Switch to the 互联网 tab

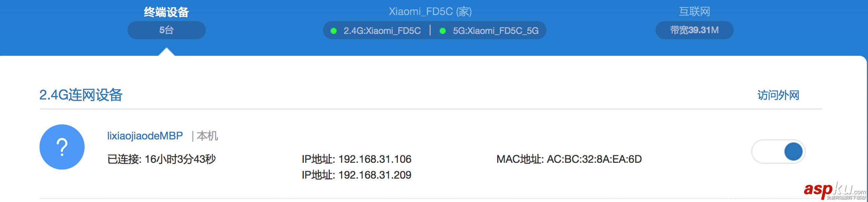coord(694,12)
